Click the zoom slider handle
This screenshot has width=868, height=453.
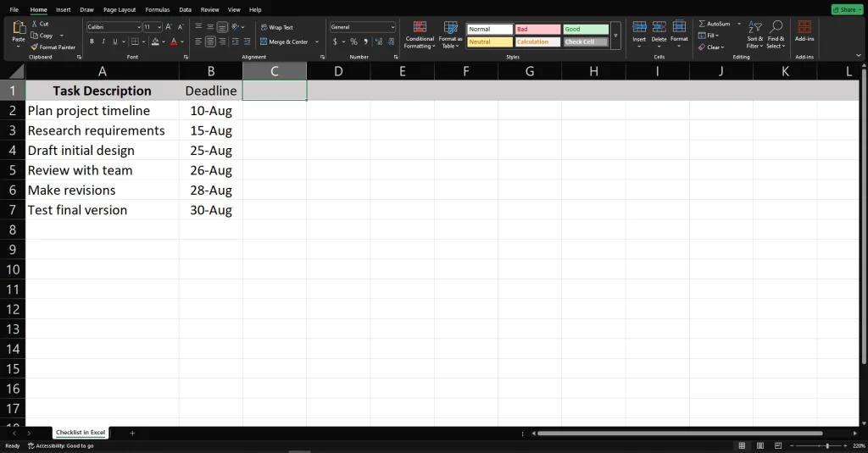coord(827,446)
